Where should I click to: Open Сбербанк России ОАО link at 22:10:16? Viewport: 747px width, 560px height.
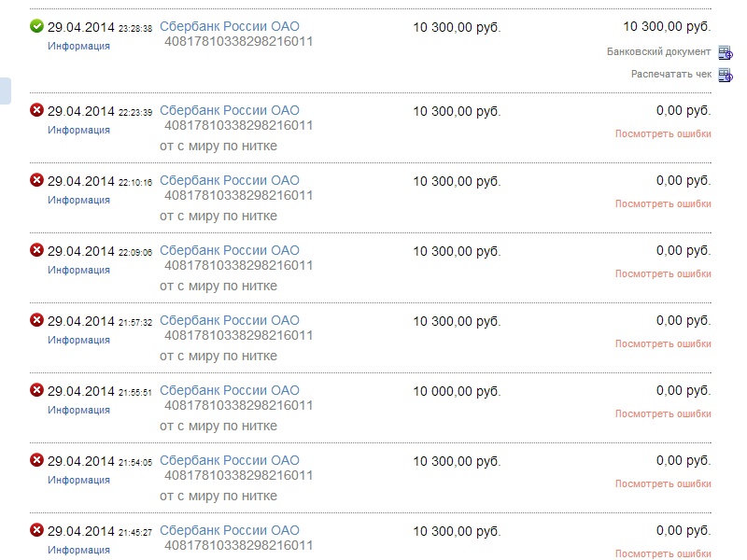[x=229, y=180]
